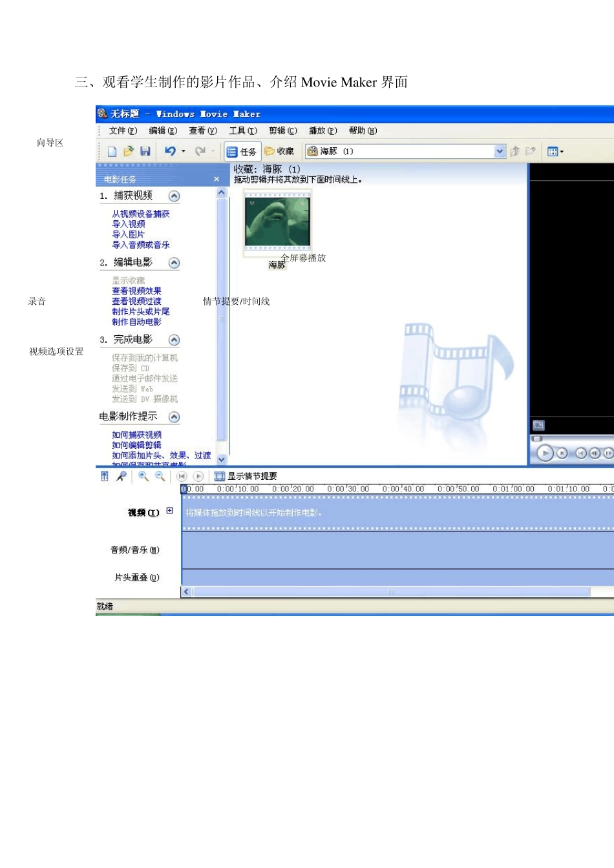Collapse the 3. 完成电影 section
The image size is (614, 868).
(x=174, y=340)
